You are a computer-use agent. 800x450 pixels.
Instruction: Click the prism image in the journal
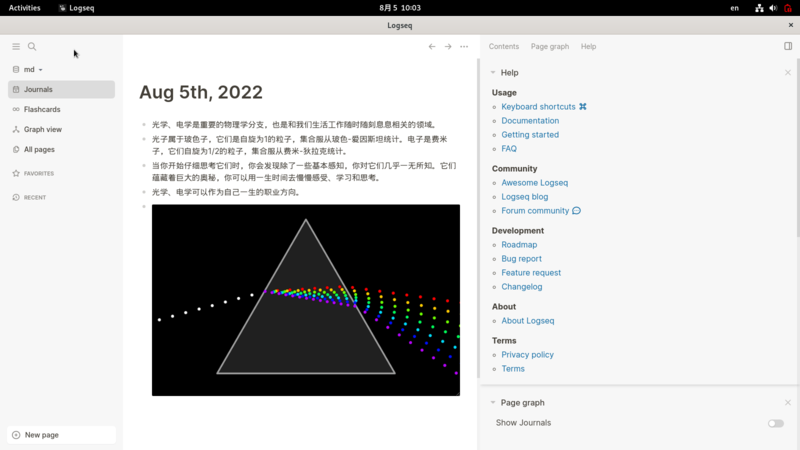pos(305,300)
